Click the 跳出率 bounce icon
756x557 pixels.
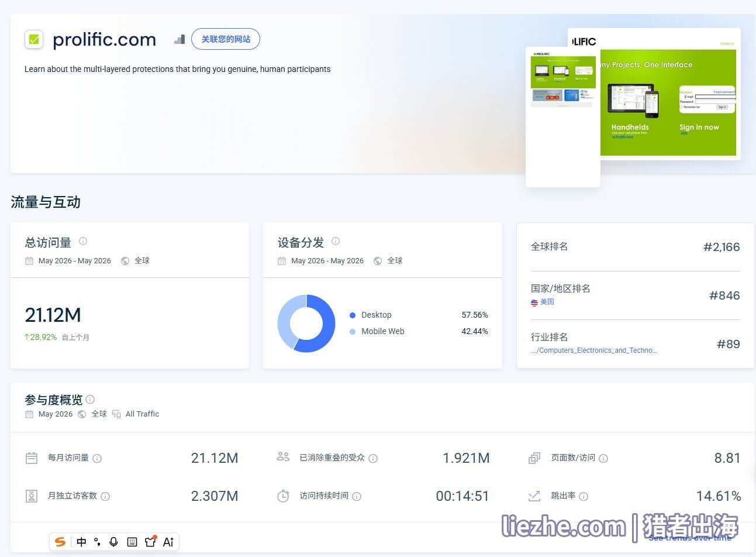click(x=534, y=496)
